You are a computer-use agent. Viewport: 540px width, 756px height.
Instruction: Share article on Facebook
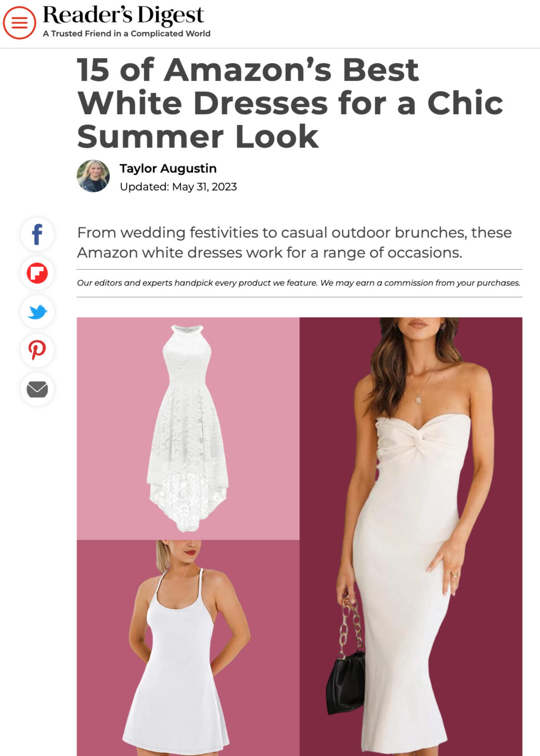click(x=37, y=234)
